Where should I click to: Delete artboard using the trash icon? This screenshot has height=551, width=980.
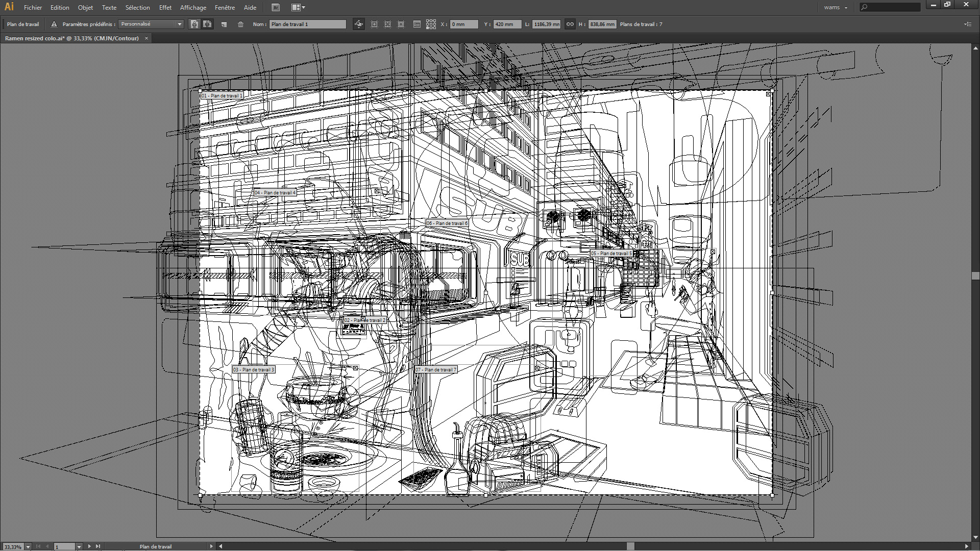240,24
